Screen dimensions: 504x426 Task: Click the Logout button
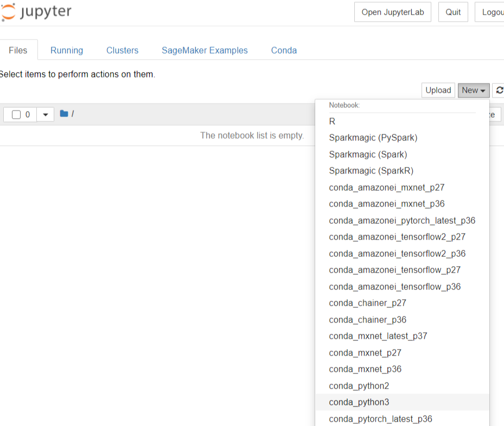[x=489, y=12]
